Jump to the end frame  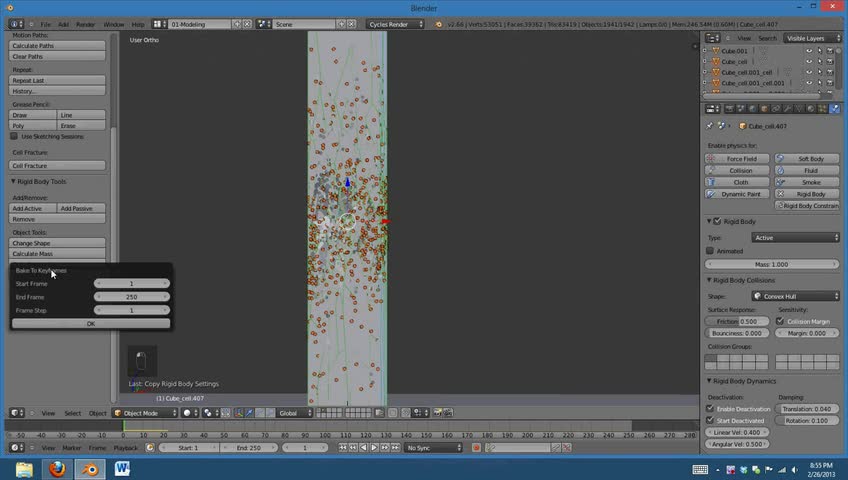point(395,448)
